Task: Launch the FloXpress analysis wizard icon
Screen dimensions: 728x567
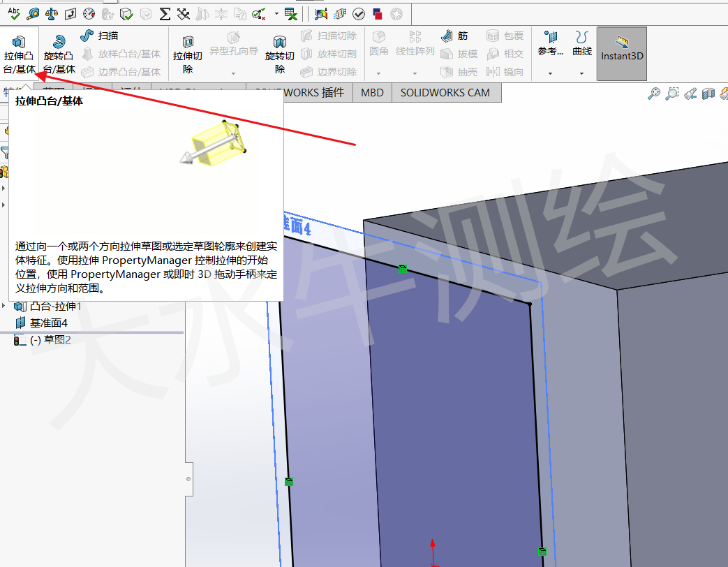Action: coord(340,14)
